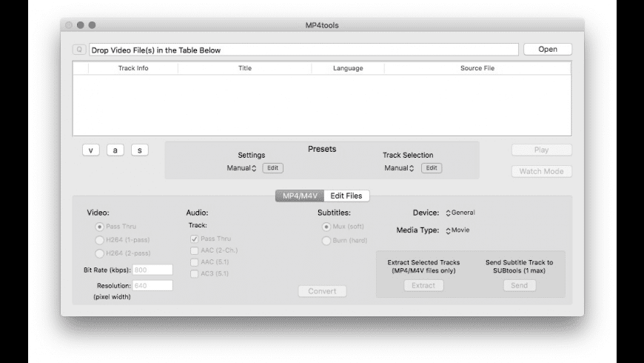The width and height of the screenshot is (644, 363).
Task: Click the Track Info column header
Action: pyautogui.click(x=133, y=68)
